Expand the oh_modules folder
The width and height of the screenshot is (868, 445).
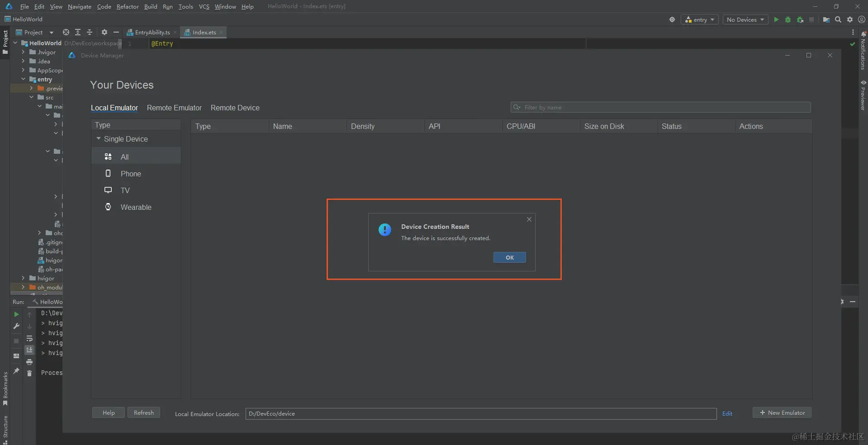pos(24,287)
